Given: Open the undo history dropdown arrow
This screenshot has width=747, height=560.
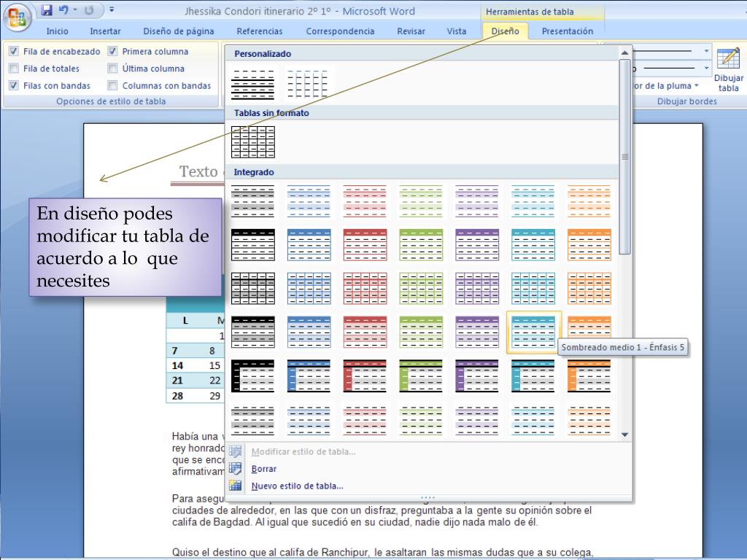Looking at the screenshot, I should 75,9.
